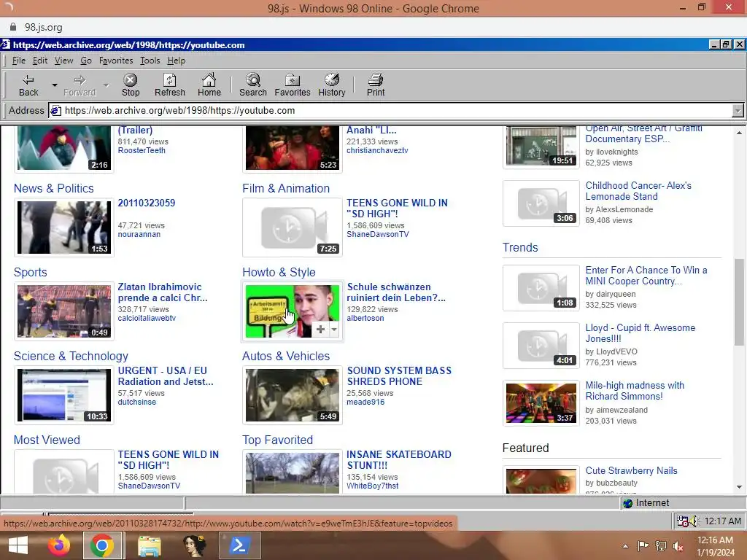The height and width of the screenshot is (560, 747).
Task: Open the Top Favorited section link
Action: [278, 440]
